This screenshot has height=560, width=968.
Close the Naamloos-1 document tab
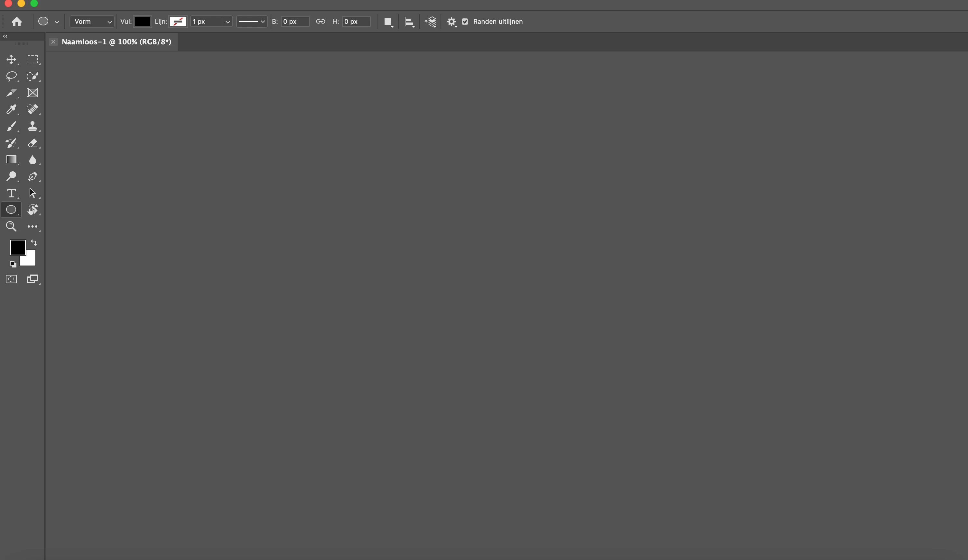[53, 42]
